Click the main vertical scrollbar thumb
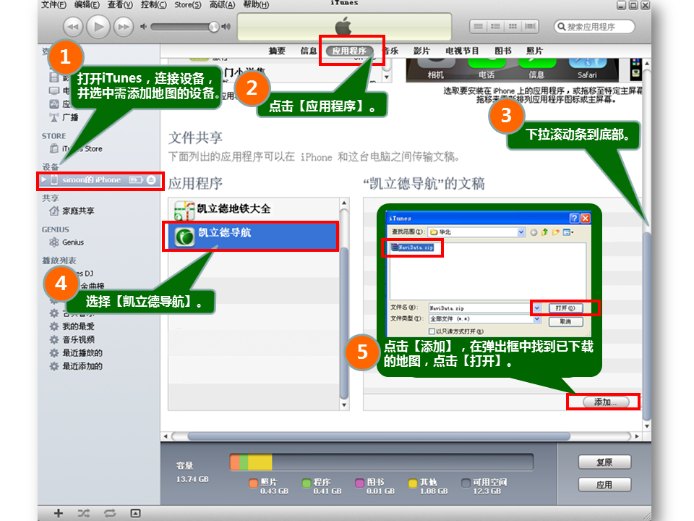This screenshot has height=521, width=694. pos(647,325)
